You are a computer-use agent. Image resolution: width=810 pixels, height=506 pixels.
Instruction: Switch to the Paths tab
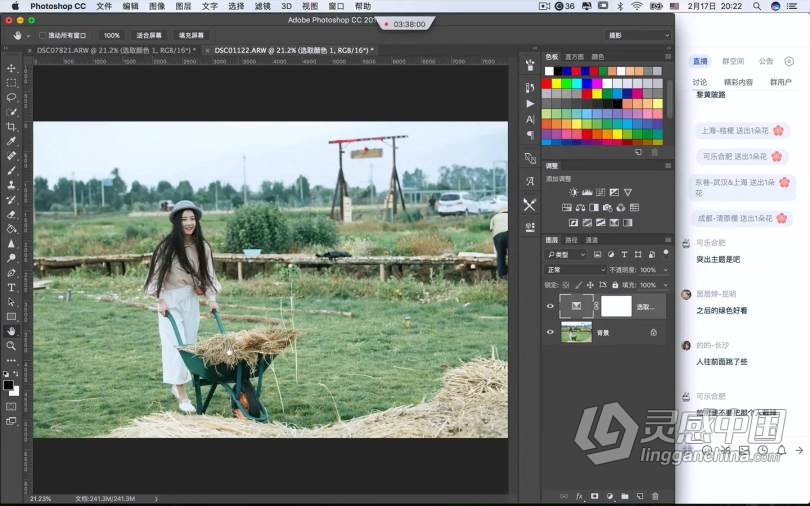click(x=571, y=240)
